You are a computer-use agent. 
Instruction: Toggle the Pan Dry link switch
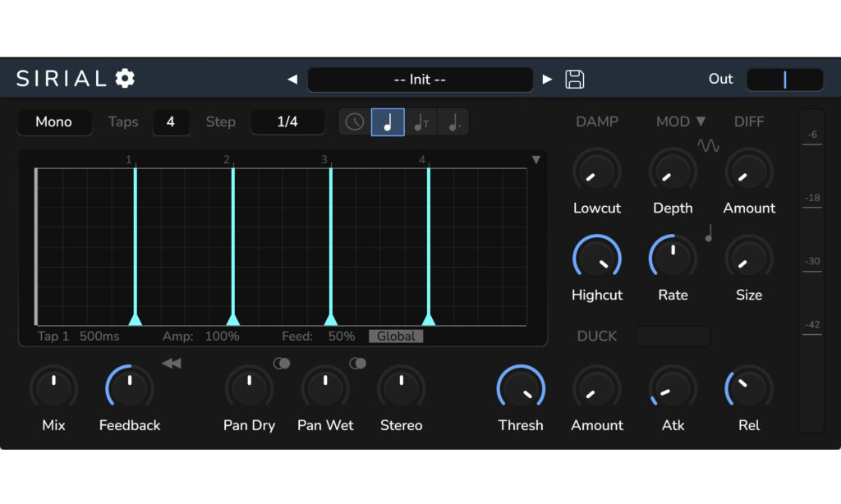point(282,364)
